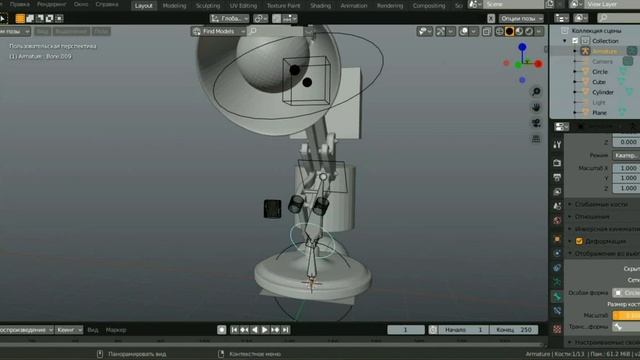
Task: Click the intersect selection mode icon
Action: tap(59, 18)
